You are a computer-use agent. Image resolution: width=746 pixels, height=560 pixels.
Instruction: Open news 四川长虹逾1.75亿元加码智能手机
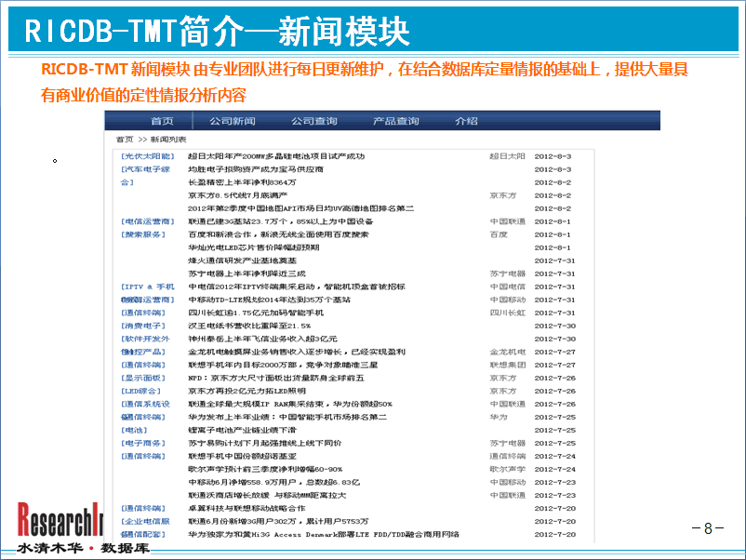point(256,313)
